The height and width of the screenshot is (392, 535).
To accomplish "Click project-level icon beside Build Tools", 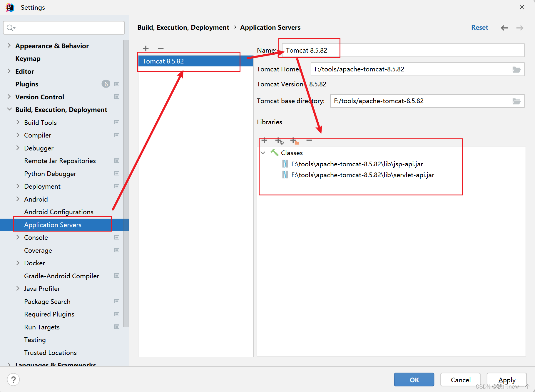I will click(117, 122).
